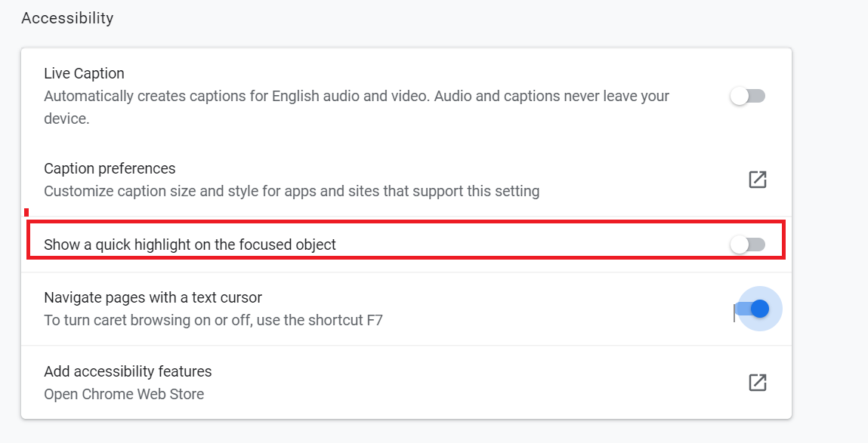Image resolution: width=868 pixels, height=443 pixels.
Task: Select the Live Caption title text
Action: click(84, 73)
